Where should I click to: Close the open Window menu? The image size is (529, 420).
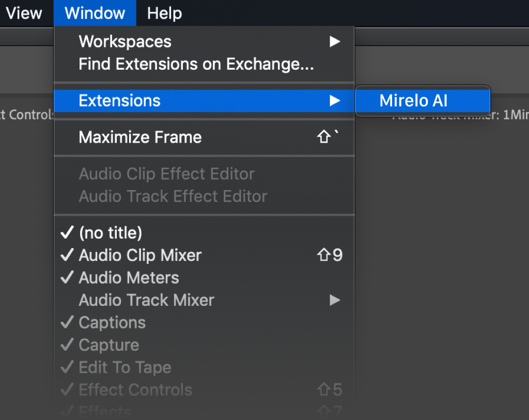[95, 13]
